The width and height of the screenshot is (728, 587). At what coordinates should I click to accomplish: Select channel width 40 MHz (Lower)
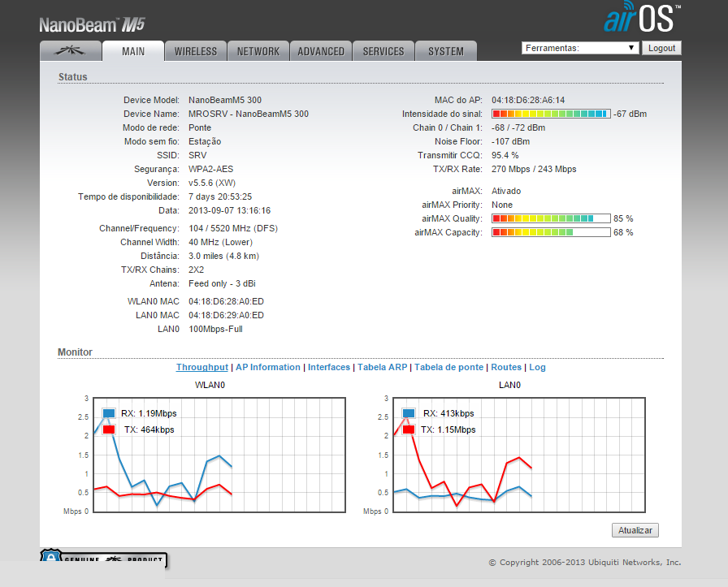220,242
